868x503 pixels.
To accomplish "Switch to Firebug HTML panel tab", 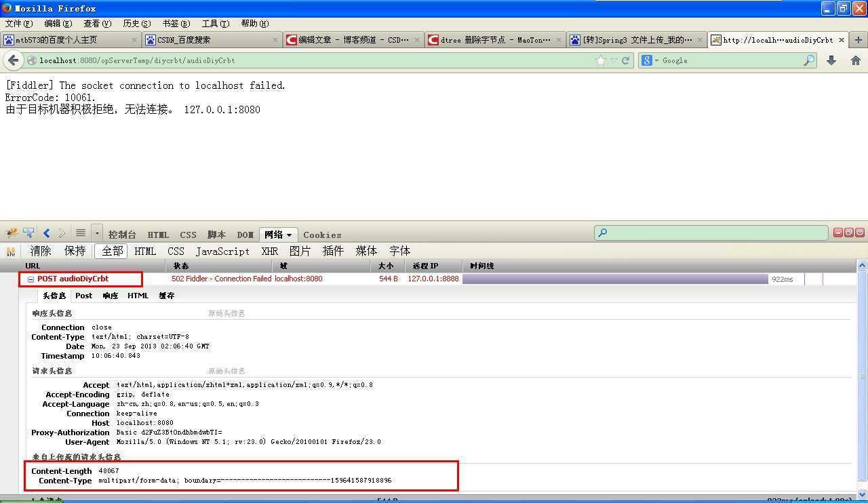I will [x=158, y=235].
